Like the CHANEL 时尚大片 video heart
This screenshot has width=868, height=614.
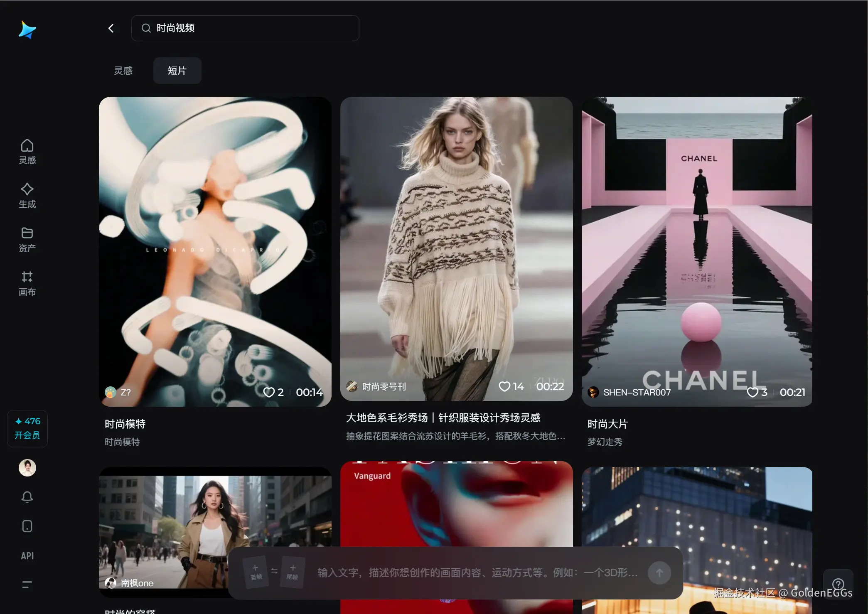click(752, 392)
